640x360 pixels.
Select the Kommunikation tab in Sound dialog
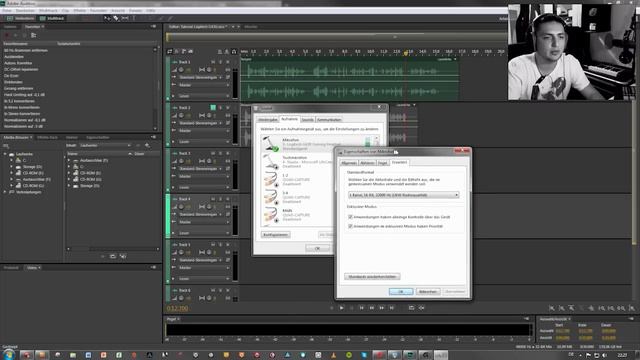pyautogui.click(x=329, y=120)
